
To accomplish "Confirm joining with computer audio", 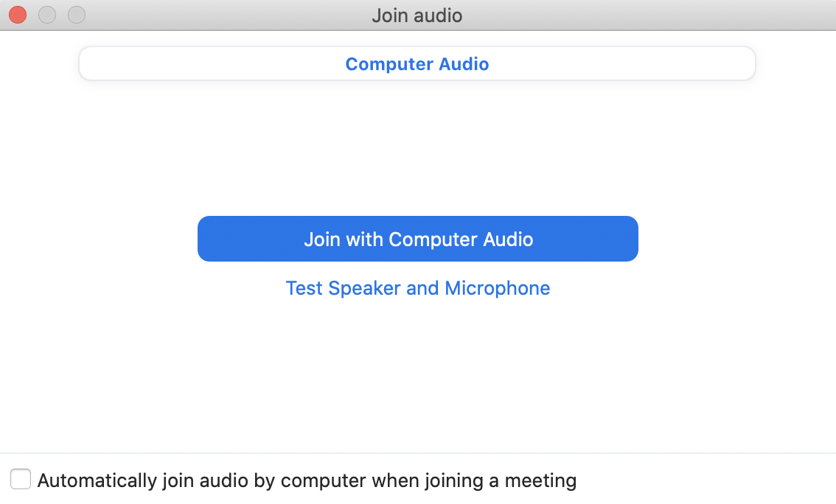I will click(x=417, y=239).
